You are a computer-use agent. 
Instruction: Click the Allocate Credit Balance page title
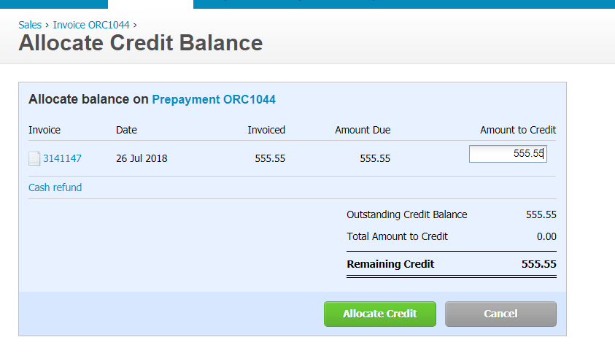coord(140,43)
